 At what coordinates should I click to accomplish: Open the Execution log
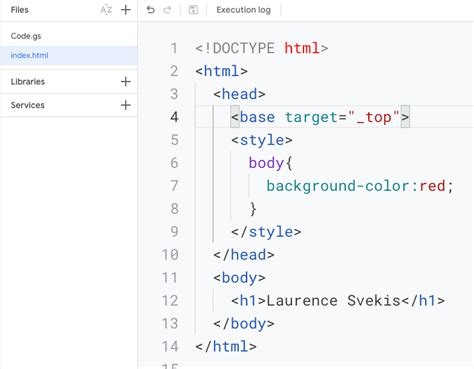click(x=243, y=10)
